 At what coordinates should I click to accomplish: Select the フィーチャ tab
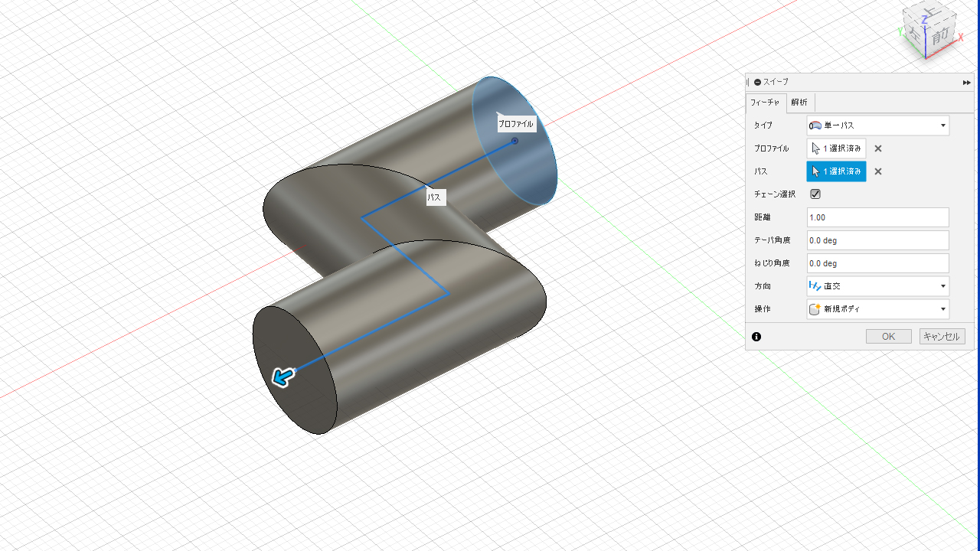pyautogui.click(x=765, y=103)
